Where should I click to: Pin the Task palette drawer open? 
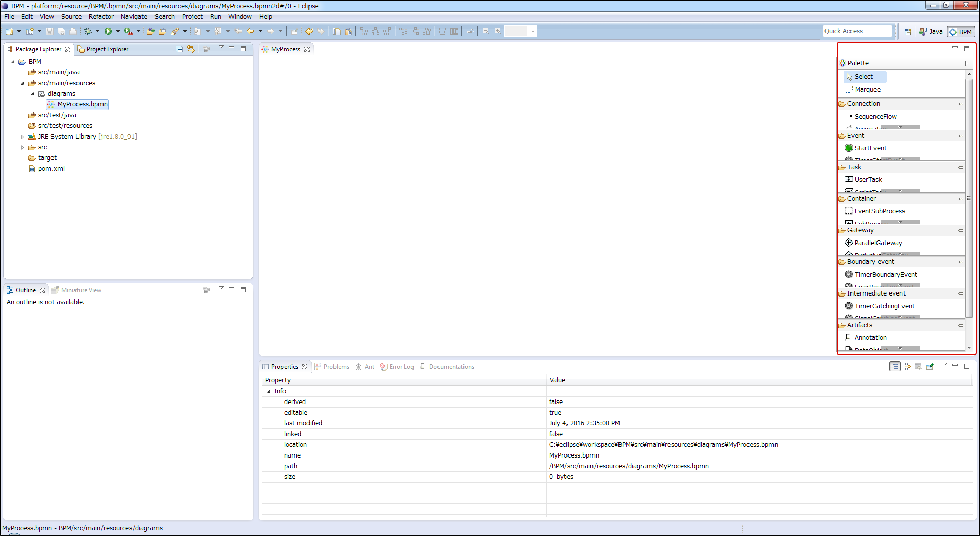pos(961,167)
